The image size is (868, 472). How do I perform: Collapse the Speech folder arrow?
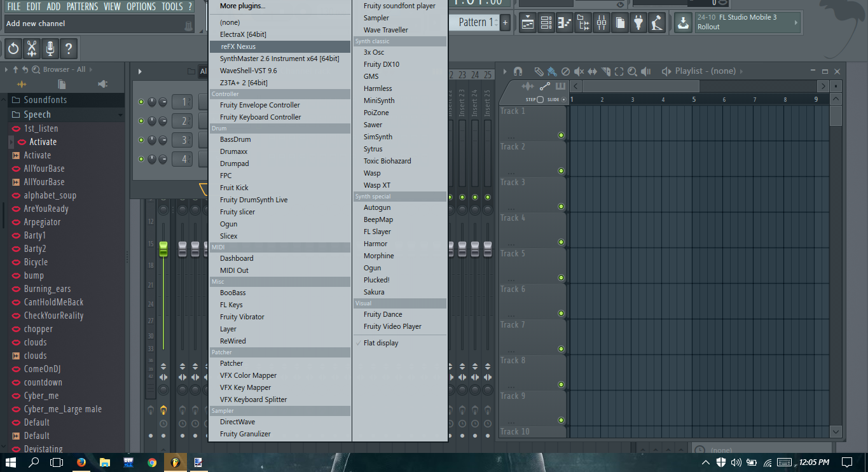coord(121,115)
